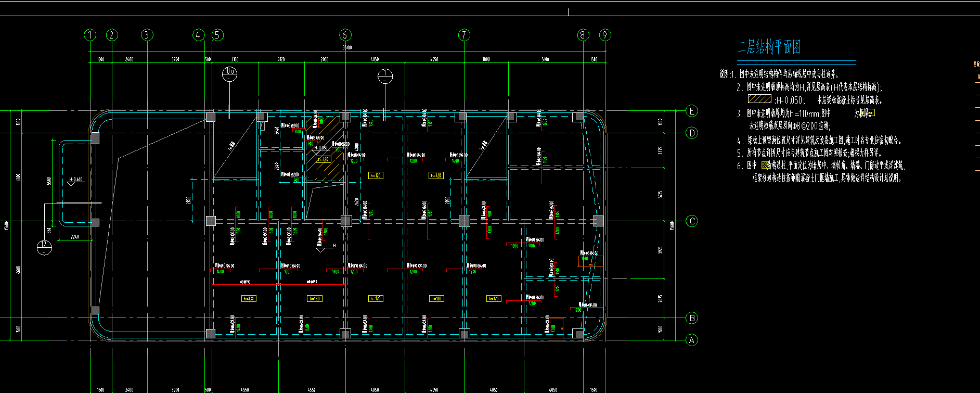Viewport: 980px width, 393px height.
Task: Pick the axis bubble lettered D
Action: point(692,133)
